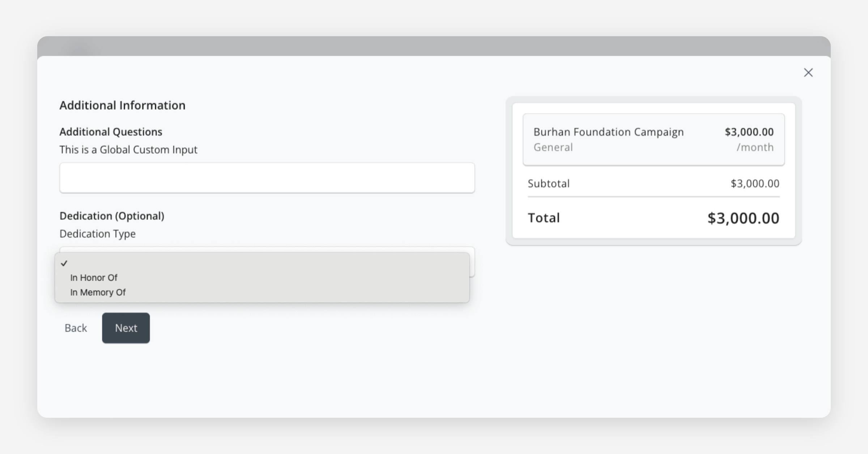Click the General fund label
This screenshot has width=868, height=454.
[553, 147]
